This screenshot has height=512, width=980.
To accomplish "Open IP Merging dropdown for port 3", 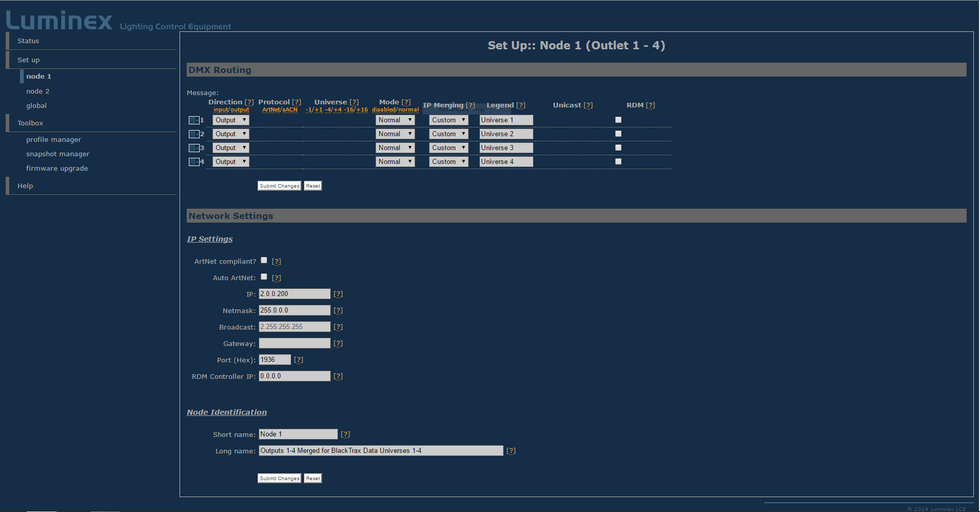I will tap(449, 148).
